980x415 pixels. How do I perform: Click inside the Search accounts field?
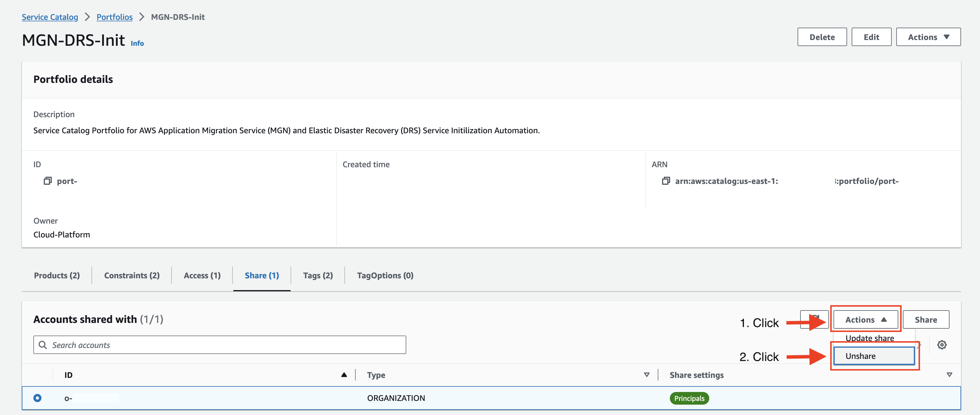point(190,344)
